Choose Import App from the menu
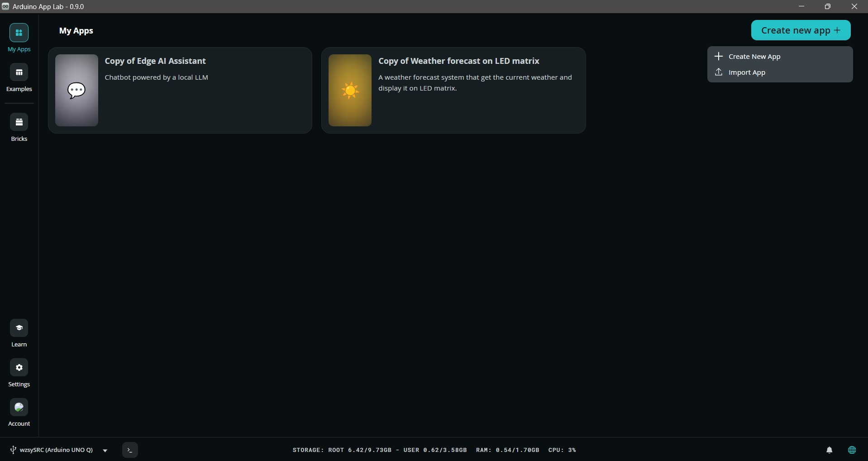 click(780, 72)
